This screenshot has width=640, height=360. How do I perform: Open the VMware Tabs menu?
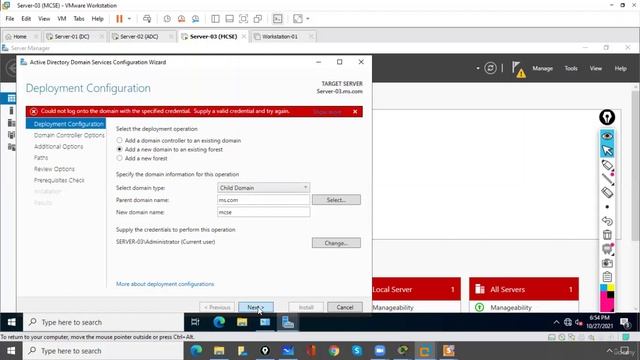[79, 19]
